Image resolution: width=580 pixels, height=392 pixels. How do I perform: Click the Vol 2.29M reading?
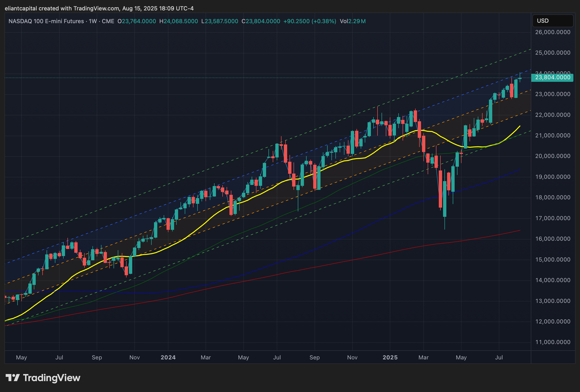[x=352, y=21]
